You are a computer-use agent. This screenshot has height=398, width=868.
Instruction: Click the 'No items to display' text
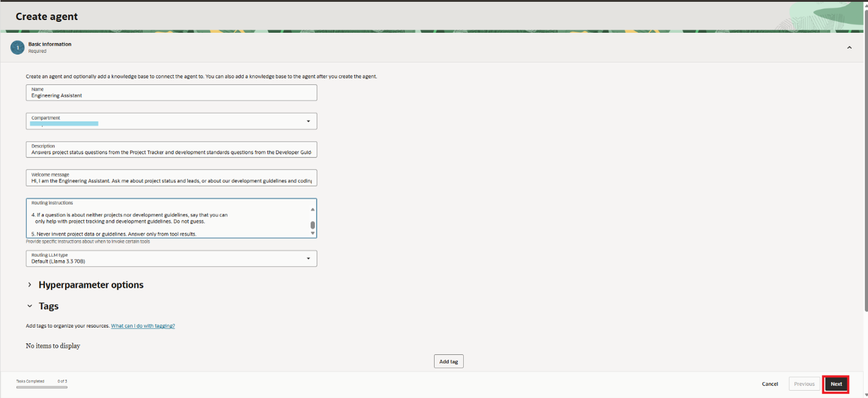click(53, 346)
